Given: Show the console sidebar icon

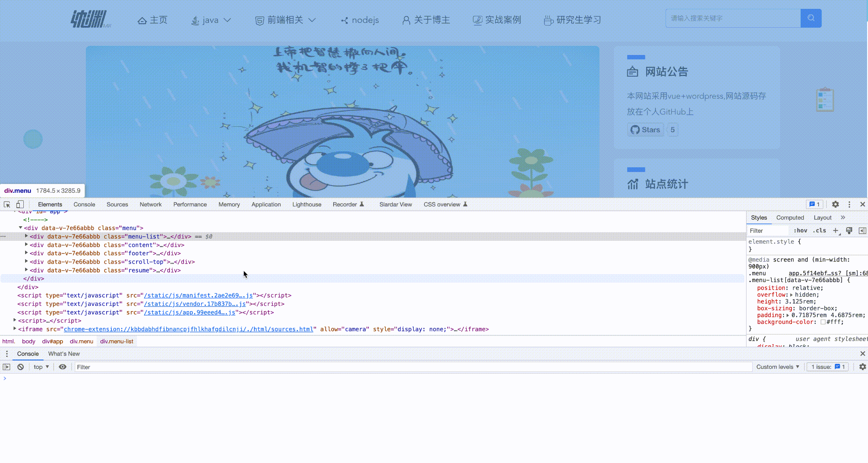Looking at the screenshot, I should click(7, 367).
